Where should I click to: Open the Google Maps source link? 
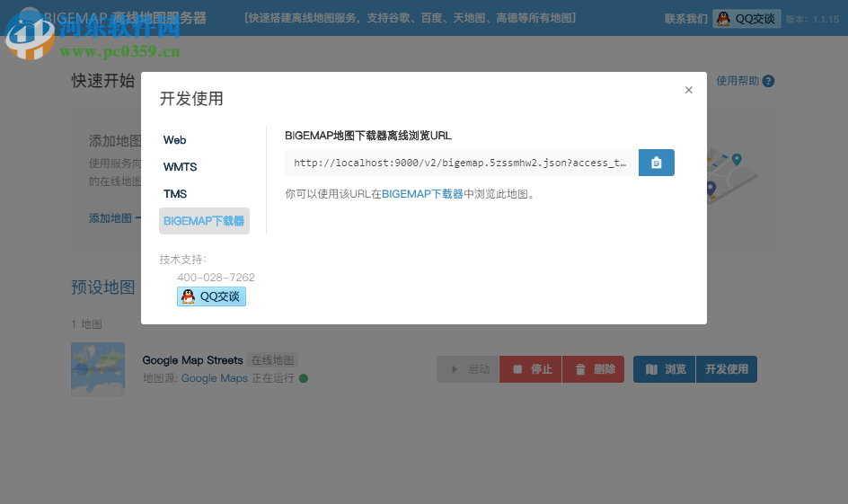click(214, 378)
